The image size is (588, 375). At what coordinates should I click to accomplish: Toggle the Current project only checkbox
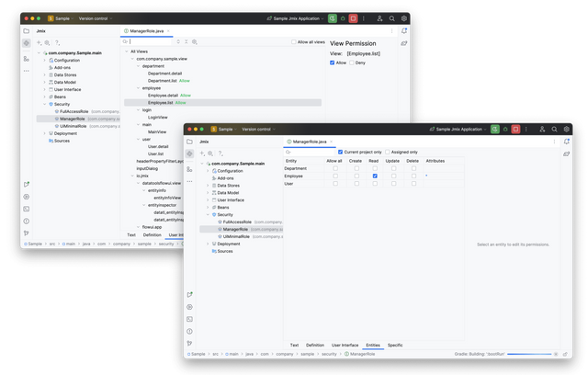340,152
